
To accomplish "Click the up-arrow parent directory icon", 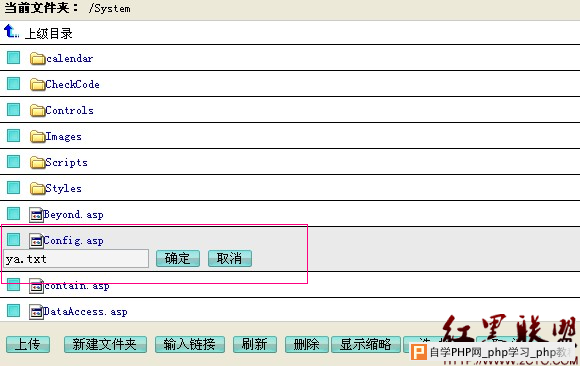I will (x=11, y=31).
